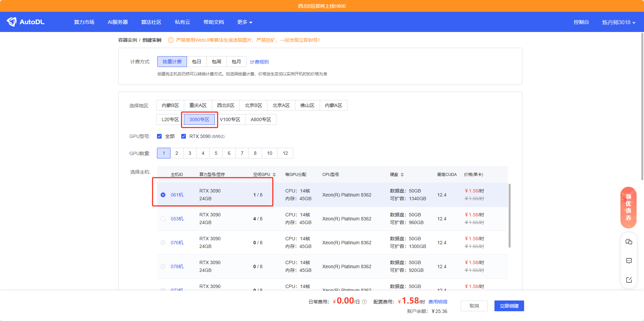
Task: Select region 佛山区
Action: 308,105
